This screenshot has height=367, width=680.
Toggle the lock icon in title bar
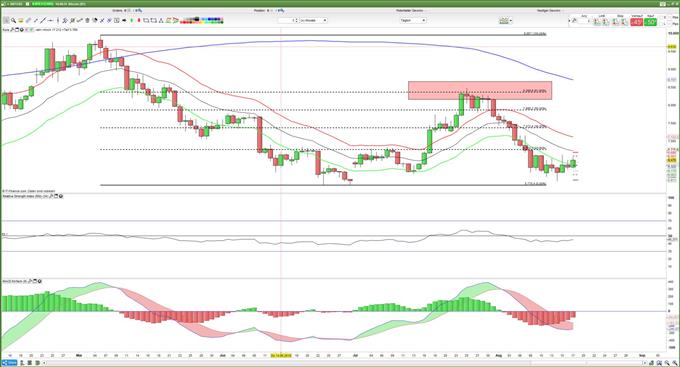click(x=27, y=4)
